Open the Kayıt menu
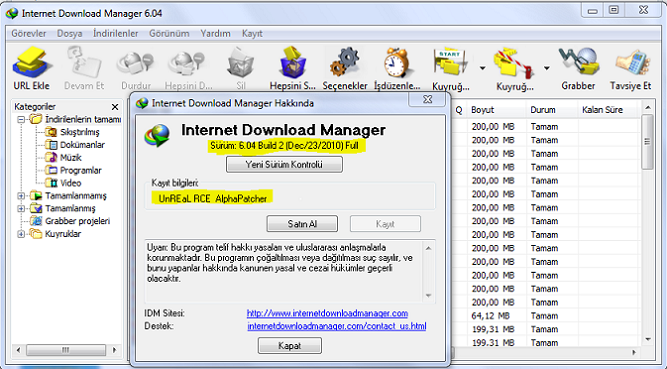Image resolution: width=667 pixels, height=369 pixels. 252,33
